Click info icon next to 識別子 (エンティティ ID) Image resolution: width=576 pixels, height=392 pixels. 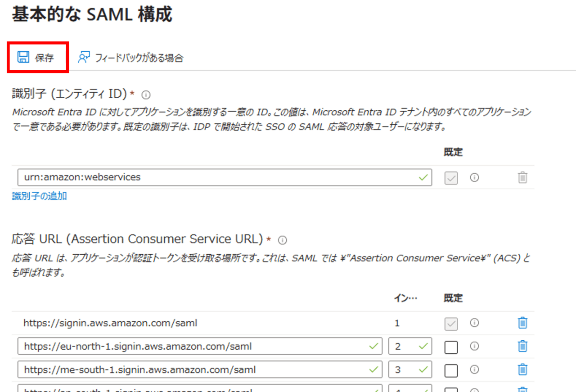pos(146,95)
